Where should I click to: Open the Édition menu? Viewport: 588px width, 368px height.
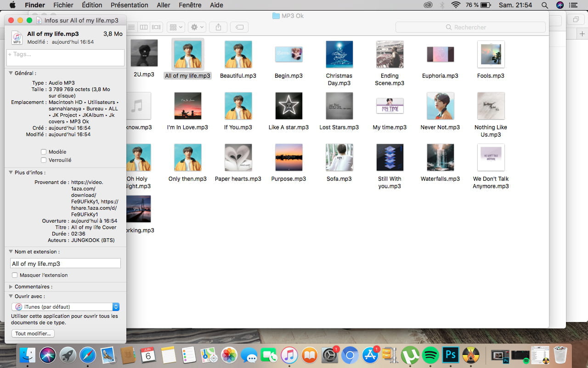coord(92,5)
